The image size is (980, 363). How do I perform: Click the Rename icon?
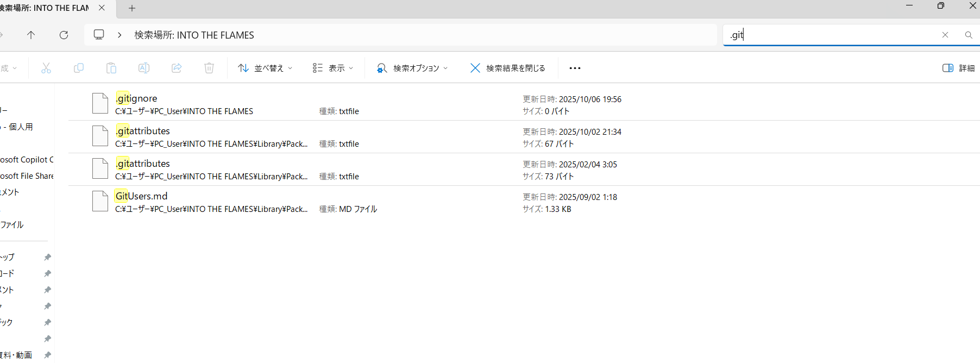[x=144, y=68]
